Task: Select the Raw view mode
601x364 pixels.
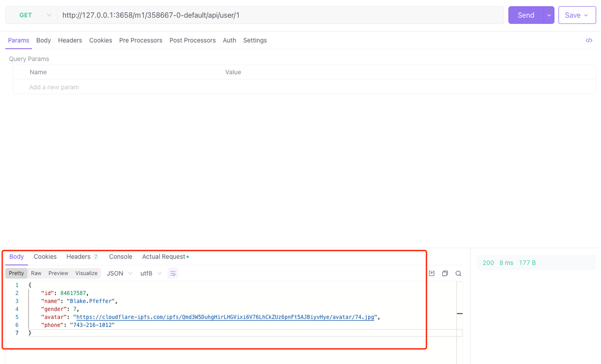Action: [36, 273]
